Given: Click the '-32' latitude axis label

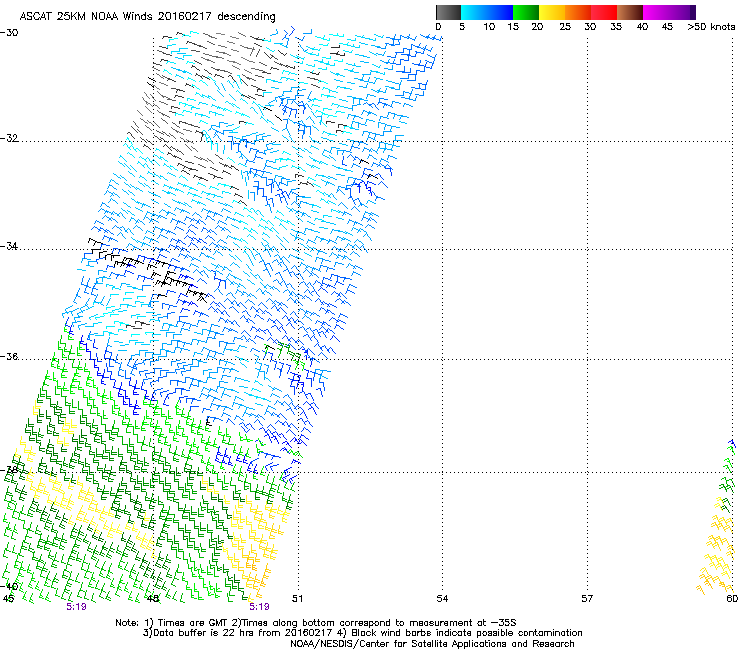Looking at the screenshot, I should (9, 138).
